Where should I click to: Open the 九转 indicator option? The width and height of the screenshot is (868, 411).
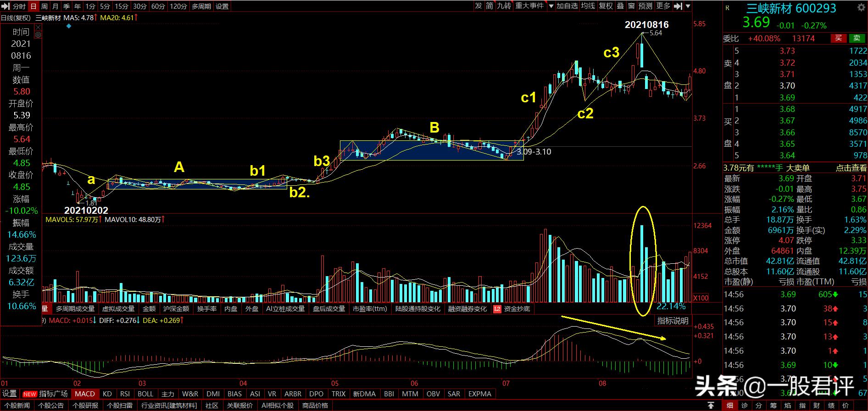tap(504, 6)
